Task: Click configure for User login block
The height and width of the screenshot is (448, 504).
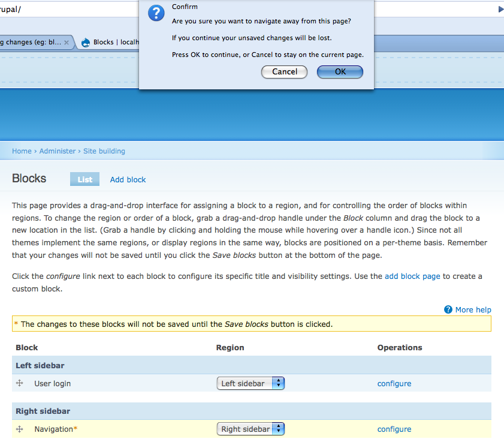Action: 394,383
